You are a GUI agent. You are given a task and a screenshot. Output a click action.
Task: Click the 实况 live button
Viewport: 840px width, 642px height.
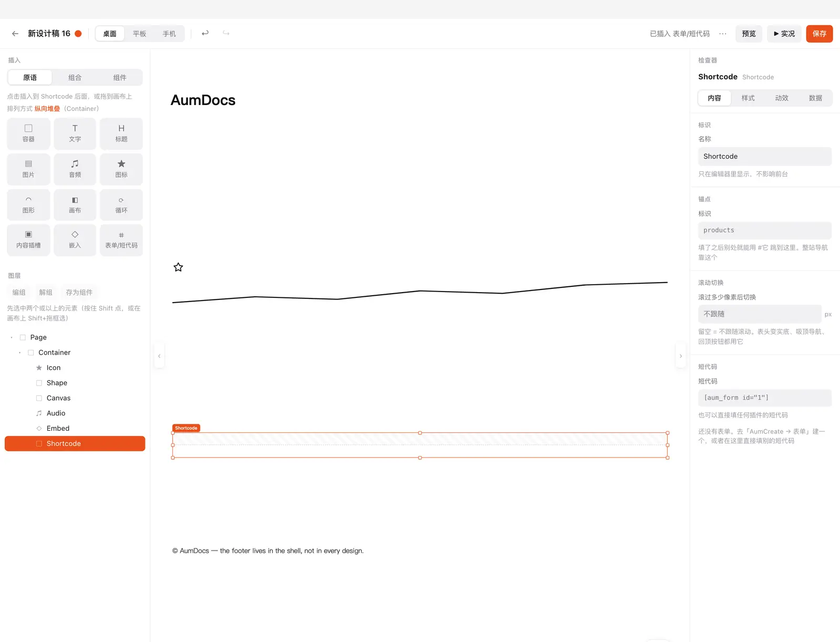[x=784, y=34]
